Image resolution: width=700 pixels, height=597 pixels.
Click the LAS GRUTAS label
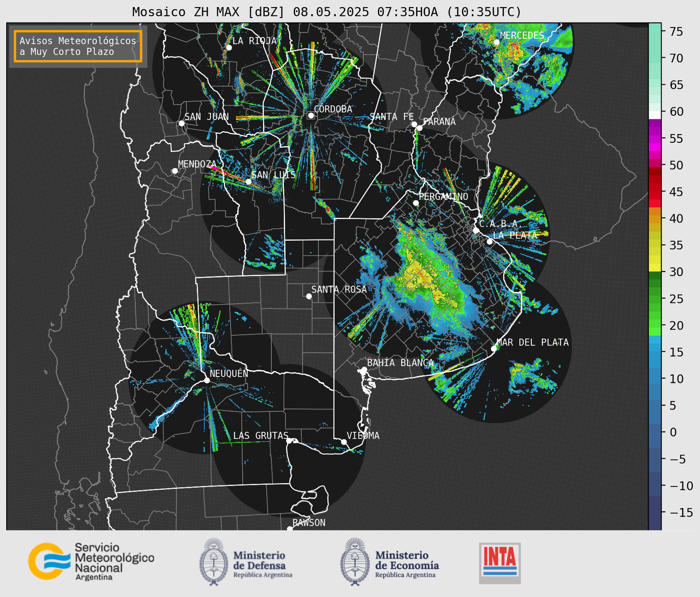pos(261,436)
